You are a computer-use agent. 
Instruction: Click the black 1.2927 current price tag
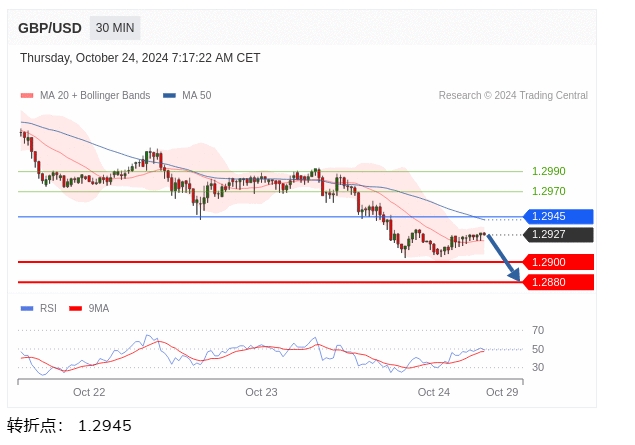(x=558, y=235)
